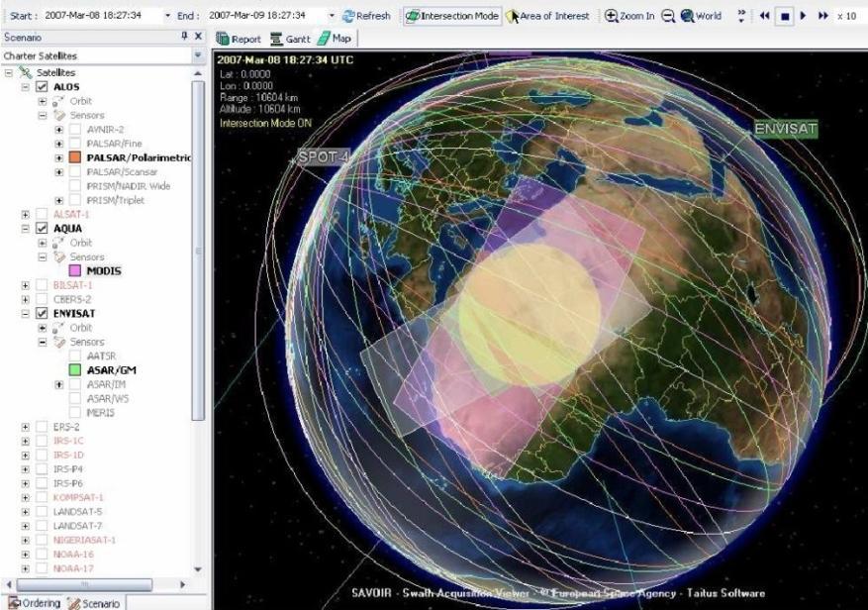The height and width of the screenshot is (610, 868).
Task: Open the Start date dropdown arrow
Action: tap(167, 16)
